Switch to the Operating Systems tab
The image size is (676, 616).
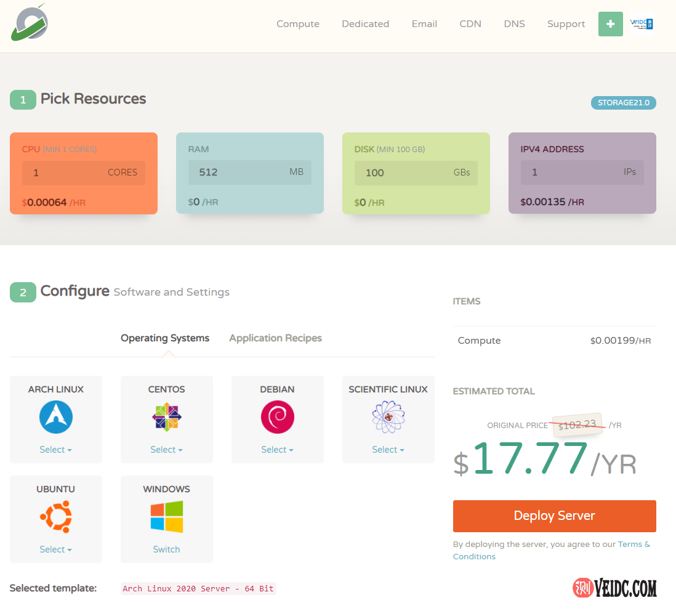[x=165, y=338]
